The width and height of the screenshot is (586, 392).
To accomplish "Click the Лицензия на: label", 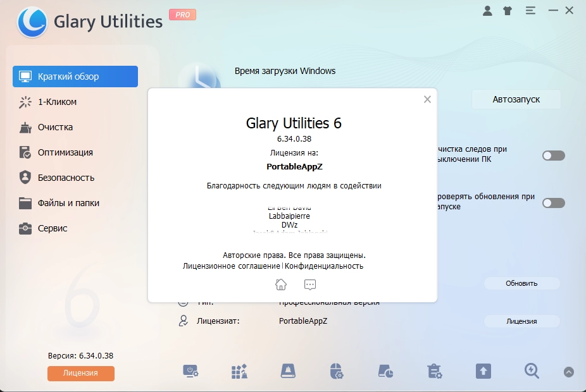I will [x=294, y=153].
